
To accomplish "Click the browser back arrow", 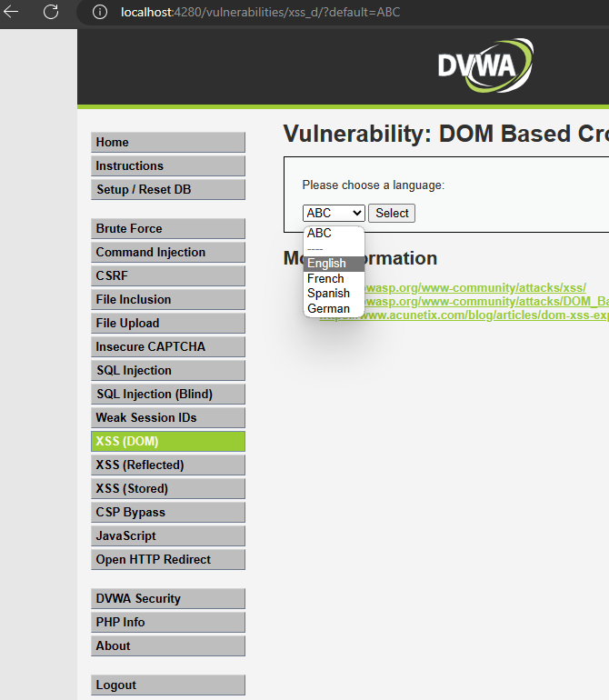I will click(x=12, y=12).
